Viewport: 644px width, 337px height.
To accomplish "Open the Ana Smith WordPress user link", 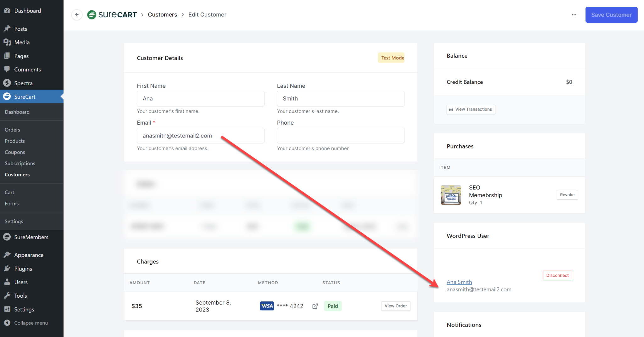I will (459, 282).
